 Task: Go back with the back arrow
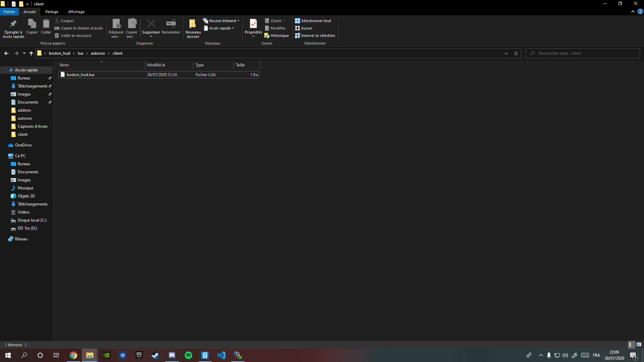(6, 53)
